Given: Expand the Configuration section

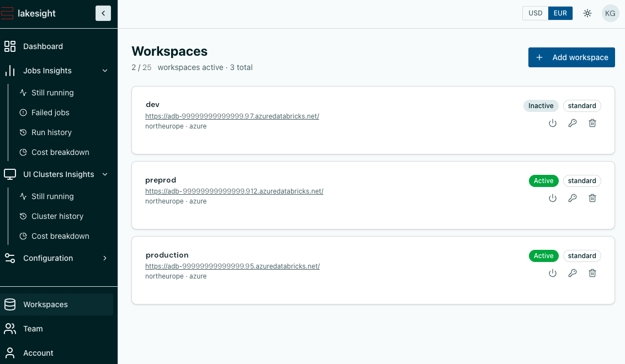Looking at the screenshot, I should (105, 258).
